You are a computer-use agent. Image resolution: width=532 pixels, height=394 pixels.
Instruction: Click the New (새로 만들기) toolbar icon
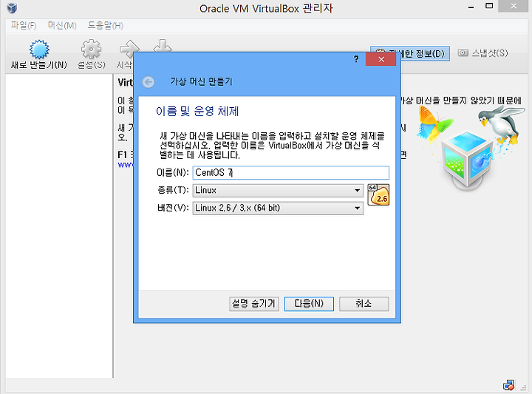[39, 50]
